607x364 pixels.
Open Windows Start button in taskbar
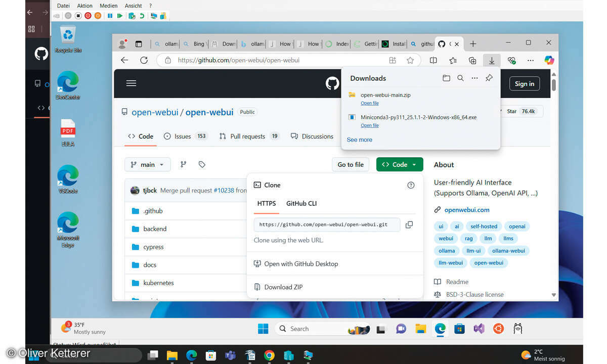tap(263, 329)
